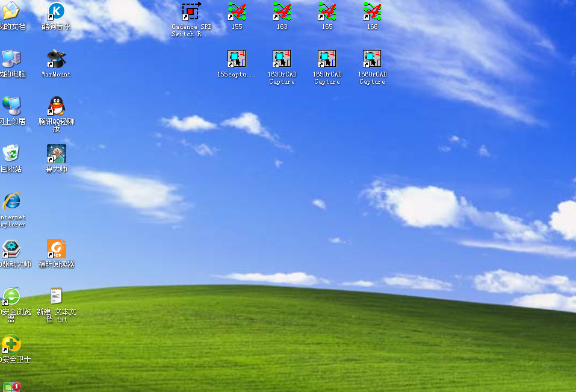Open the WinMount shortcut
This screenshot has width=576, height=392.
(x=56, y=59)
